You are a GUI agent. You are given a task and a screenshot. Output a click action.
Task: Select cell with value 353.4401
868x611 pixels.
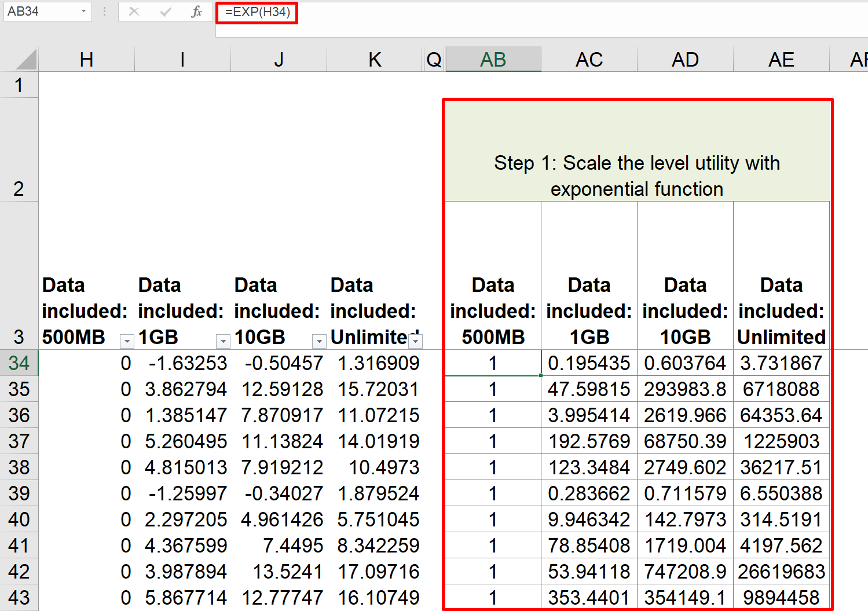pos(589,598)
